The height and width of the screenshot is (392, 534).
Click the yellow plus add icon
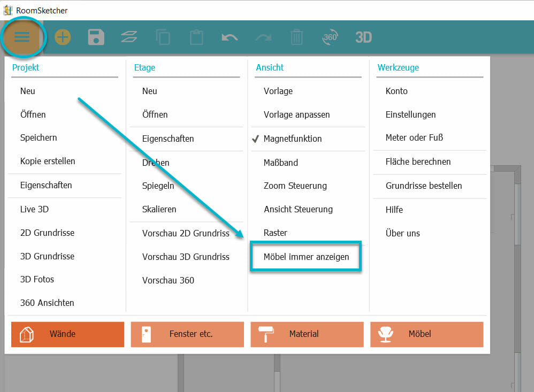coord(63,37)
